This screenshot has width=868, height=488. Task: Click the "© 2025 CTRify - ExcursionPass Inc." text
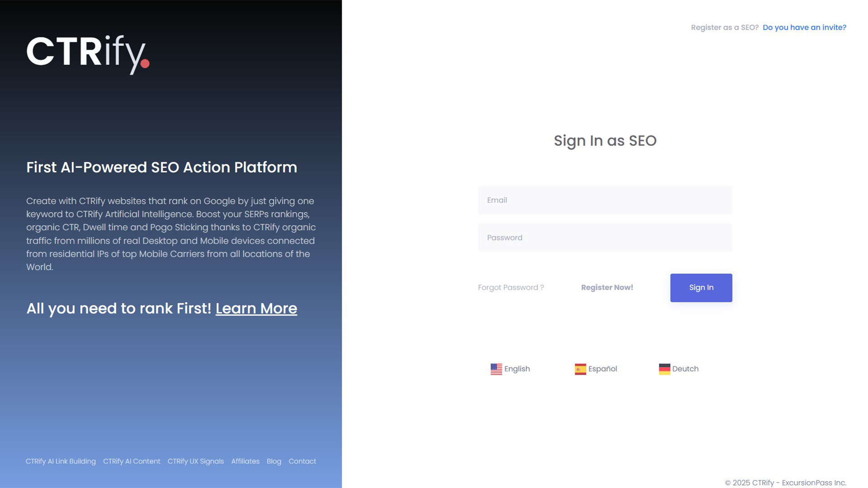click(786, 483)
